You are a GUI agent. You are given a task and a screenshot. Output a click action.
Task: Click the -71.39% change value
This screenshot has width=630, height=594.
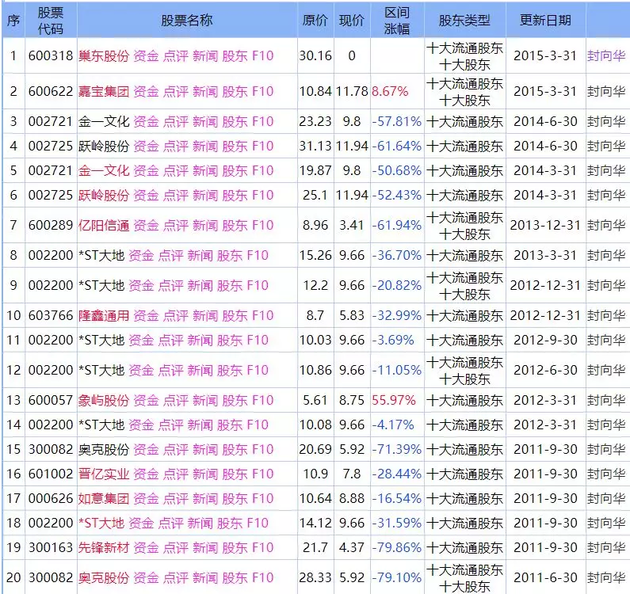click(397, 449)
